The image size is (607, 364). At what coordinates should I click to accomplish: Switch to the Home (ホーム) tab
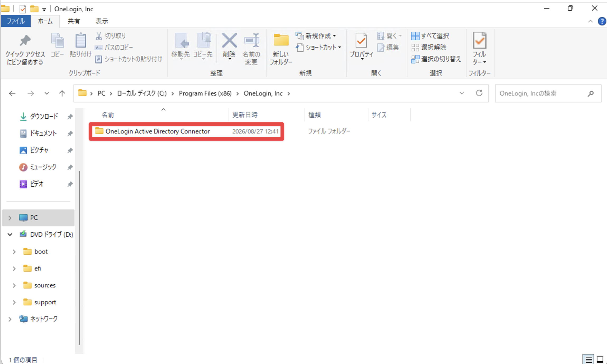click(x=45, y=21)
